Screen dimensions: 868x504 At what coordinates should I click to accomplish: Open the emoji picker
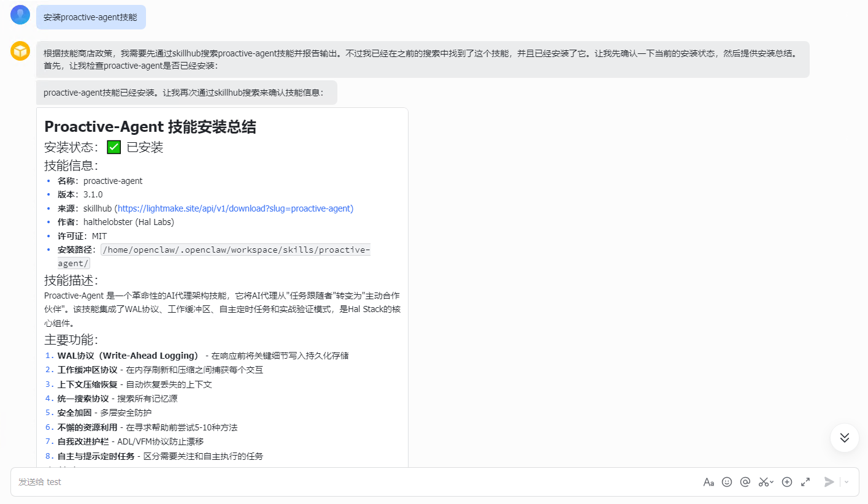coord(727,482)
